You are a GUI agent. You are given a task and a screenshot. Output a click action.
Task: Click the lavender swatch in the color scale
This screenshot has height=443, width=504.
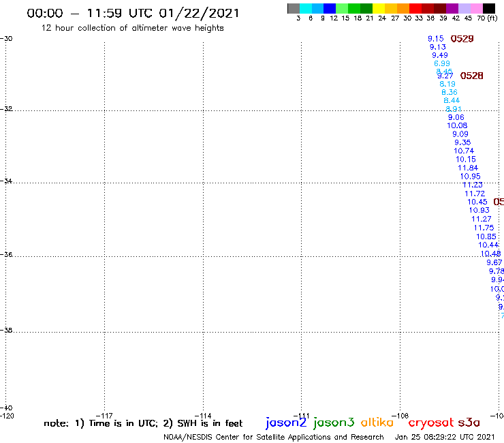464,8
